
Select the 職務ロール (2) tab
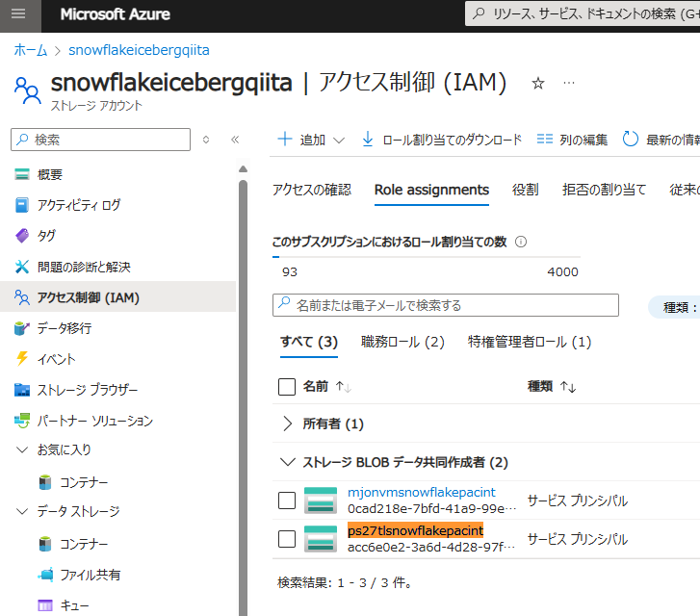(x=402, y=342)
